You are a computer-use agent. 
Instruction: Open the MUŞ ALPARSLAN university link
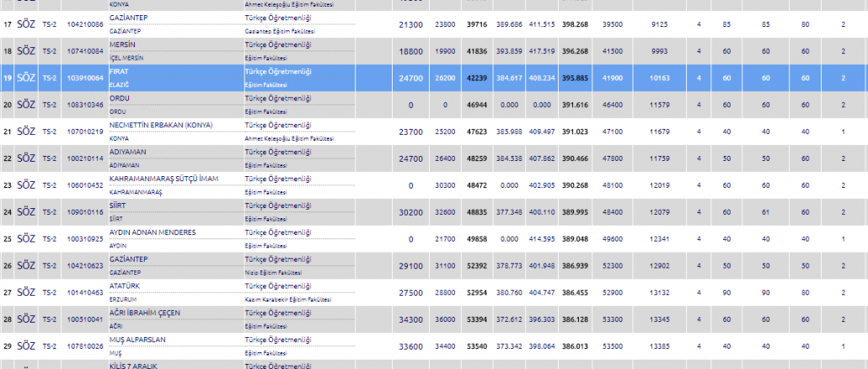[x=139, y=340]
